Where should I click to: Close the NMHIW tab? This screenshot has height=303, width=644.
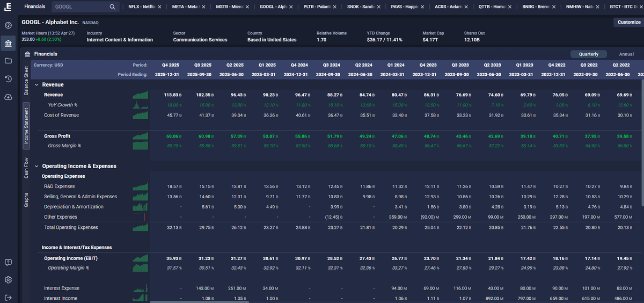click(597, 7)
